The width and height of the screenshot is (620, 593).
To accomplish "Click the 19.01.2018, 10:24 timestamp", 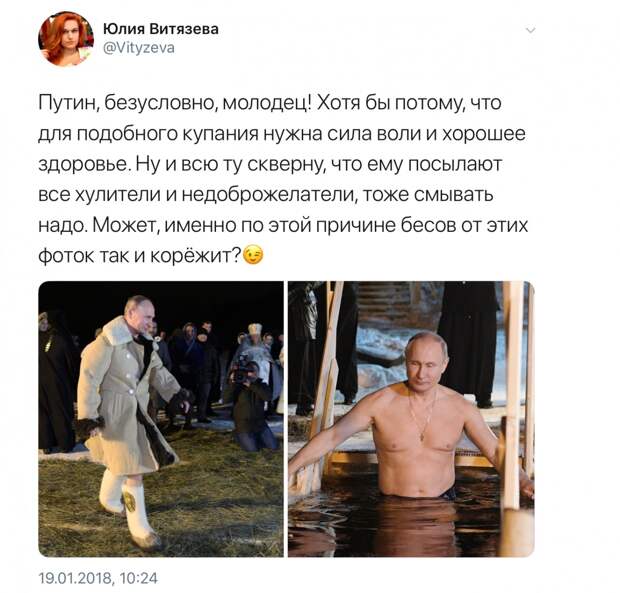I will point(98,578).
